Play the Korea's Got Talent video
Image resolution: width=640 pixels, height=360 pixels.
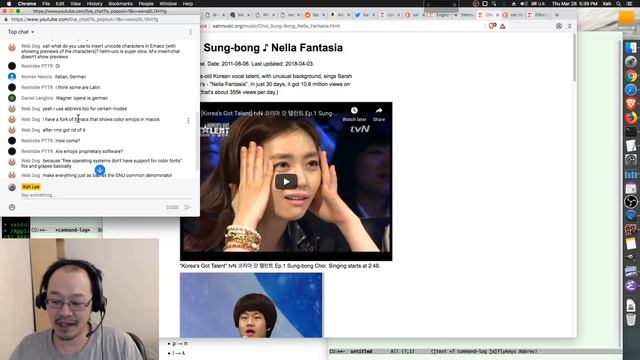pyautogui.click(x=286, y=182)
